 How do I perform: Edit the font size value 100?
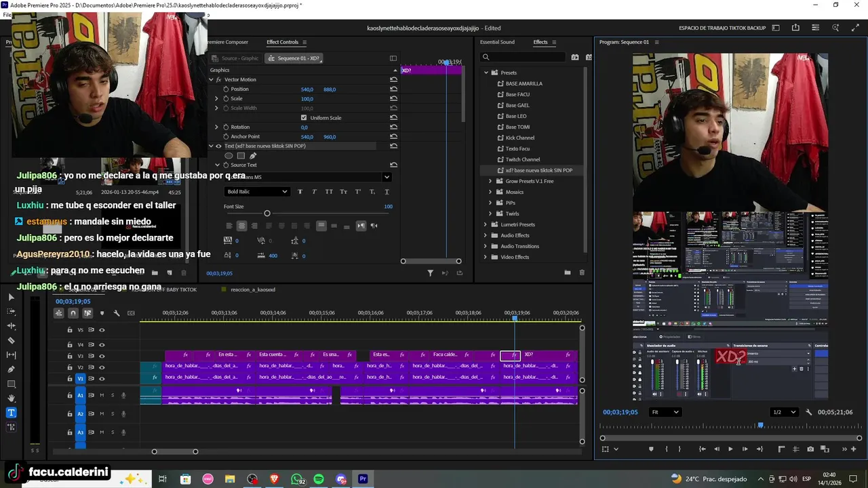388,207
